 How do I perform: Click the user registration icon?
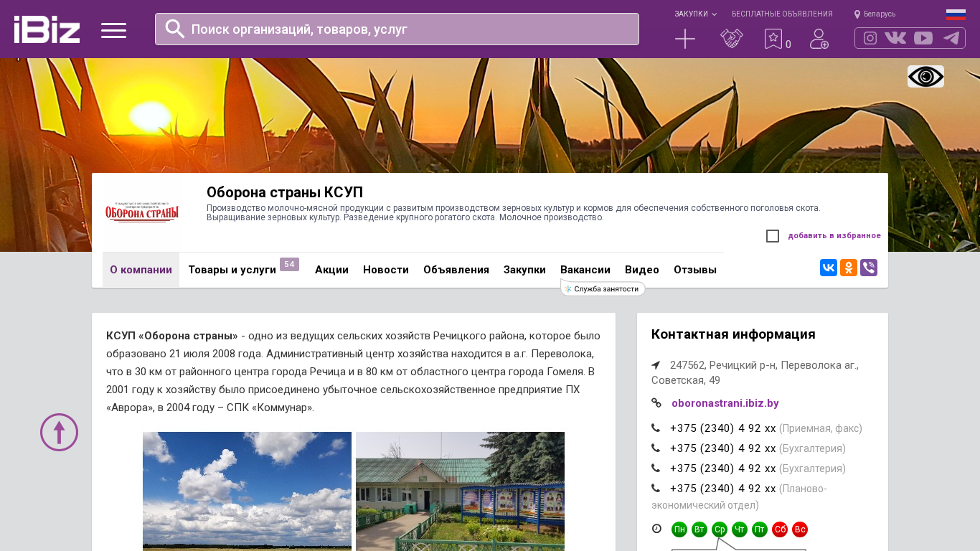point(819,39)
